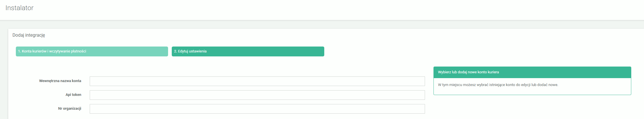Return to the wczytywanie płatności wizard step
The image size is (644, 119).
(92, 51)
